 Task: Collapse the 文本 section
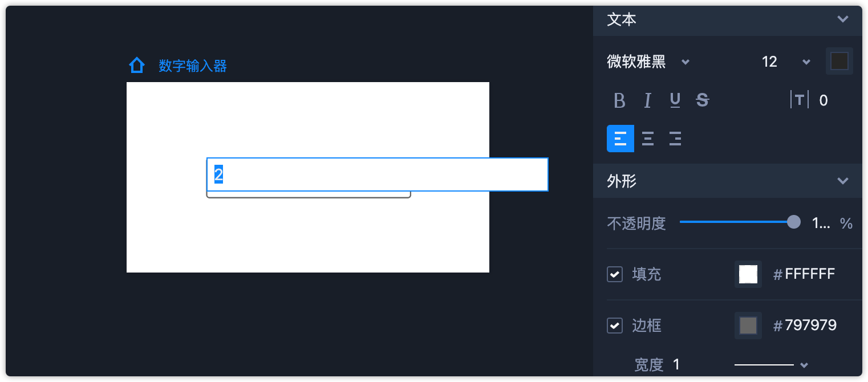click(842, 19)
